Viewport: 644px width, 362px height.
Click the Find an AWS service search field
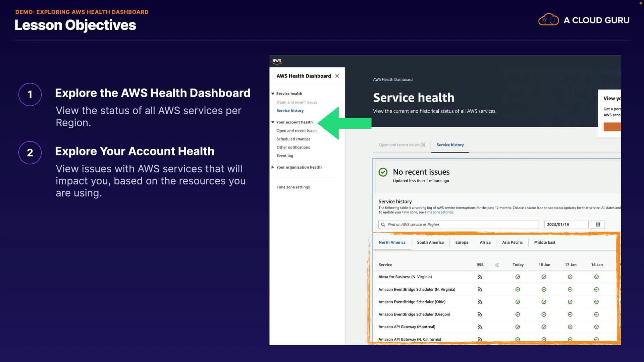pos(460,225)
